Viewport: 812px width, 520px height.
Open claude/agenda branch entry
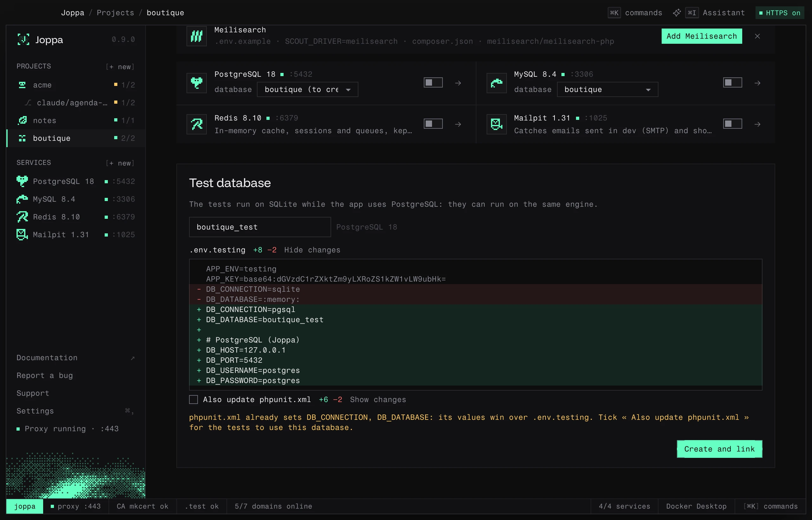point(76,103)
